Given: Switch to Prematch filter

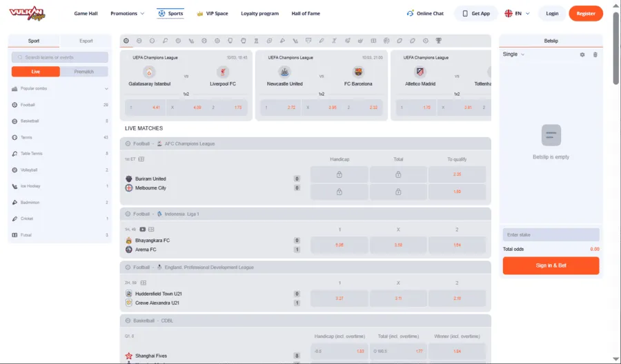Looking at the screenshot, I should tap(84, 72).
